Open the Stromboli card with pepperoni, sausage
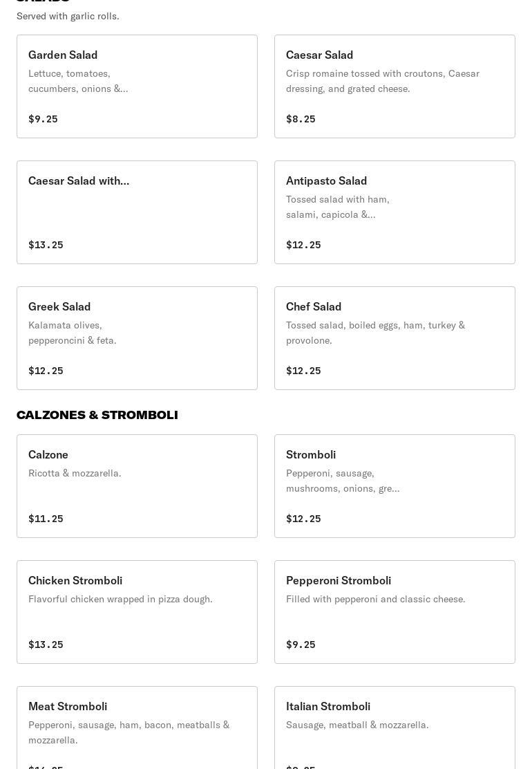 (x=395, y=486)
